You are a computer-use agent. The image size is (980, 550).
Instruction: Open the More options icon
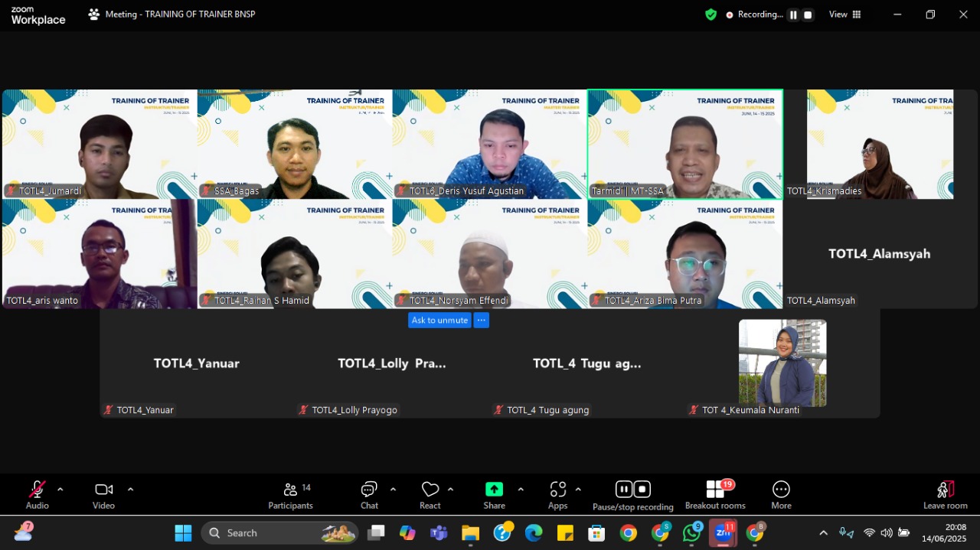tap(781, 490)
